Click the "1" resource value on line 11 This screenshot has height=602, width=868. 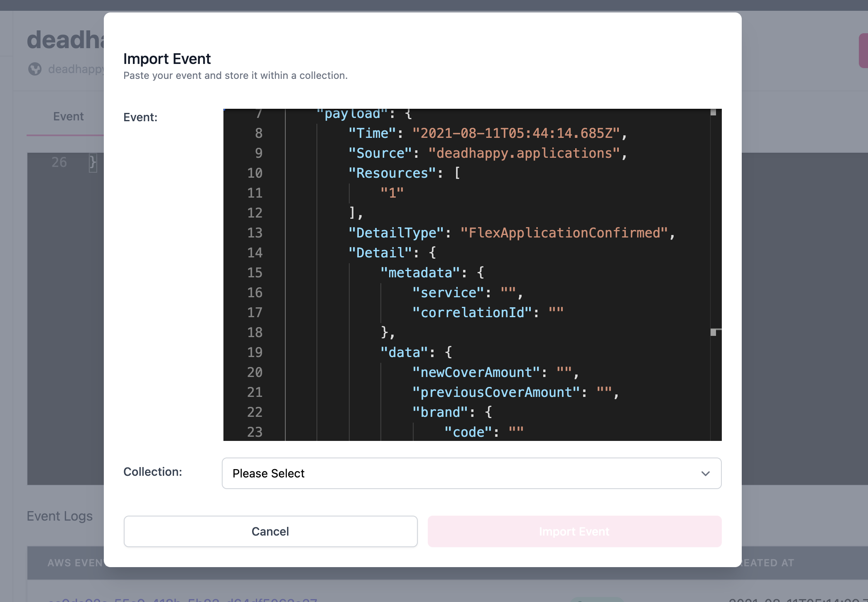392,193
